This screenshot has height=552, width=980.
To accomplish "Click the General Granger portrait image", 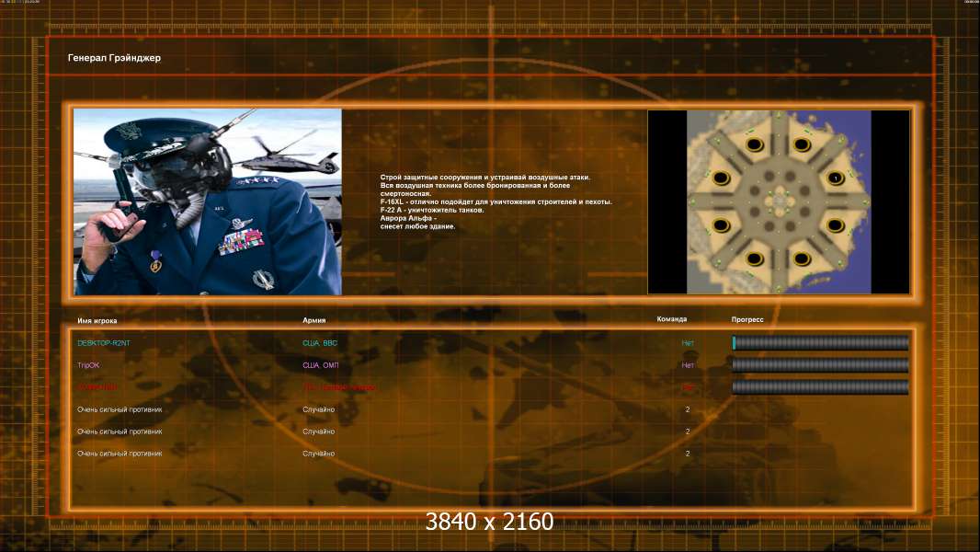I will coord(207,201).
